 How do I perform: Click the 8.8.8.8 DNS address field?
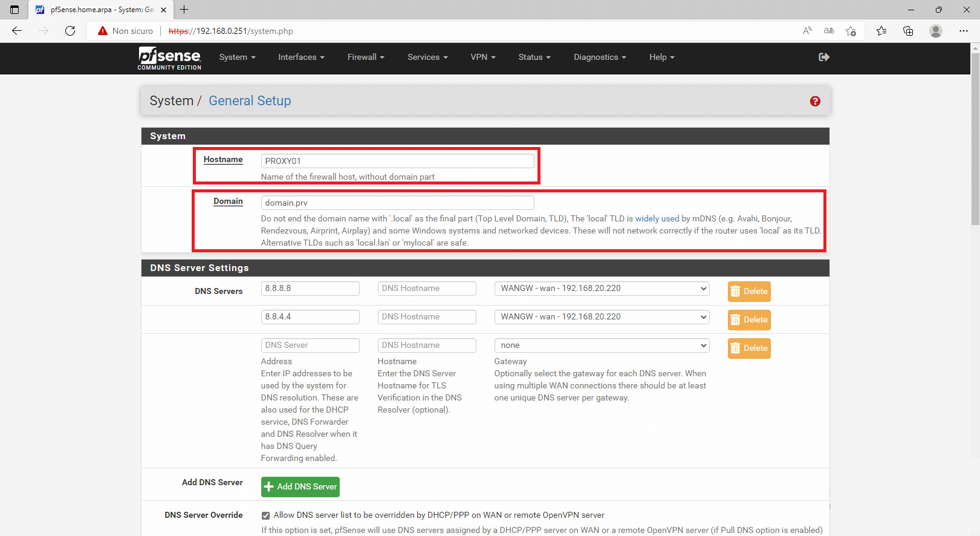click(x=310, y=289)
